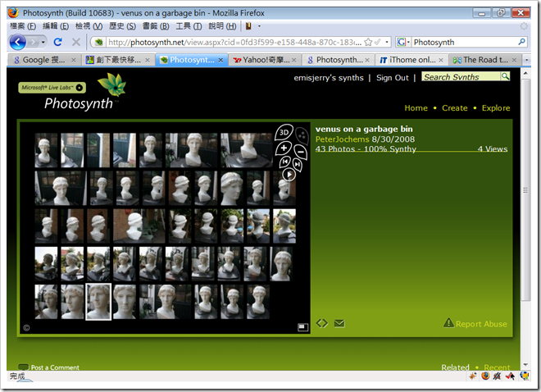The width and height of the screenshot is (541, 392).
Task: Open the 說明 (H) menu
Action: click(222, 26)
